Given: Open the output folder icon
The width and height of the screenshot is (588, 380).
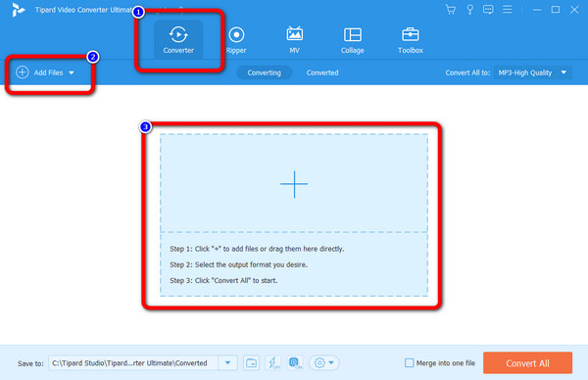Looking at the screenshot, I should 251,362.
